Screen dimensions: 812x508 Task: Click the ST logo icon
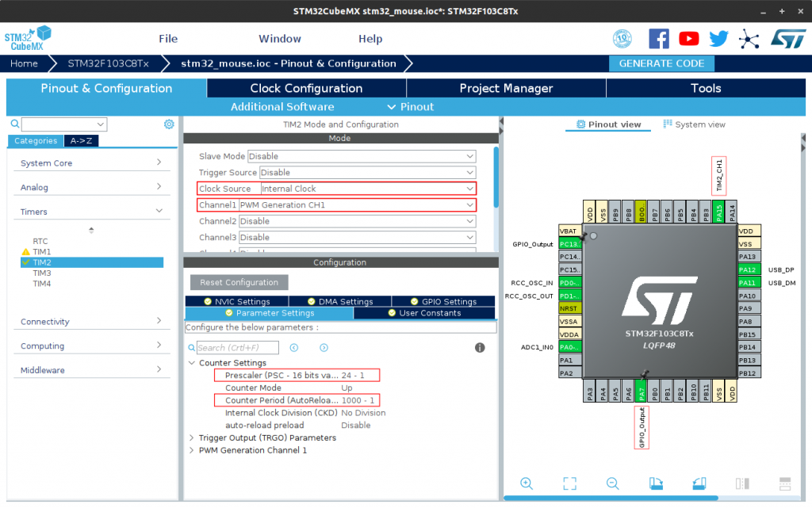[788, 39]
